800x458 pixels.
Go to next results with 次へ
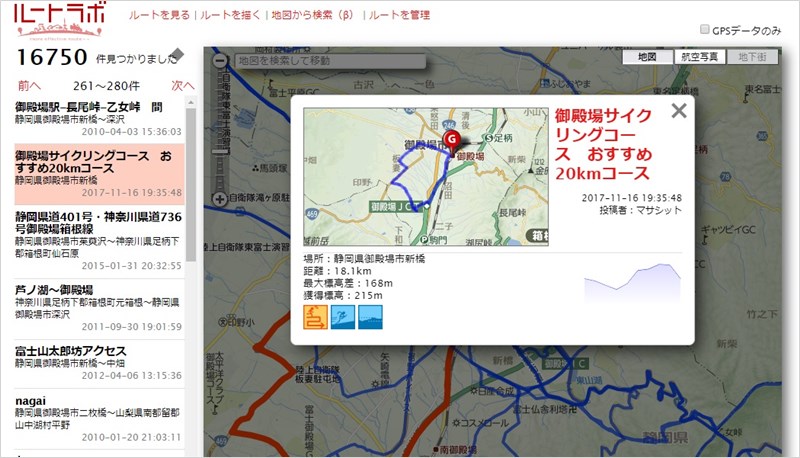click(183, 85)
